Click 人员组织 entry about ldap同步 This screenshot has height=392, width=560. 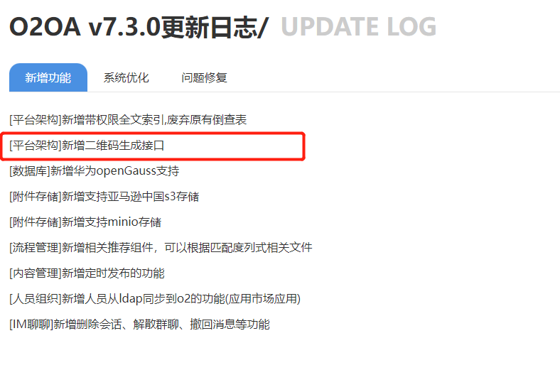155,298
